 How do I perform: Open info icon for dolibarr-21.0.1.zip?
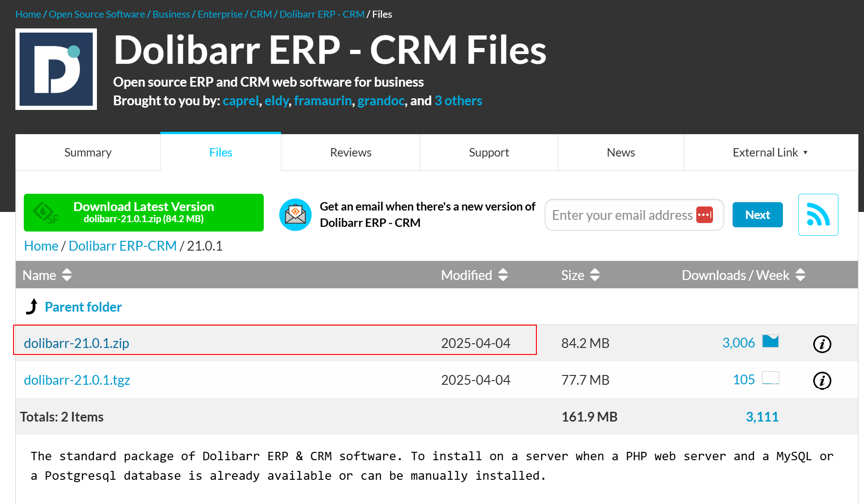pyautogui.click(x=822, y=344)
